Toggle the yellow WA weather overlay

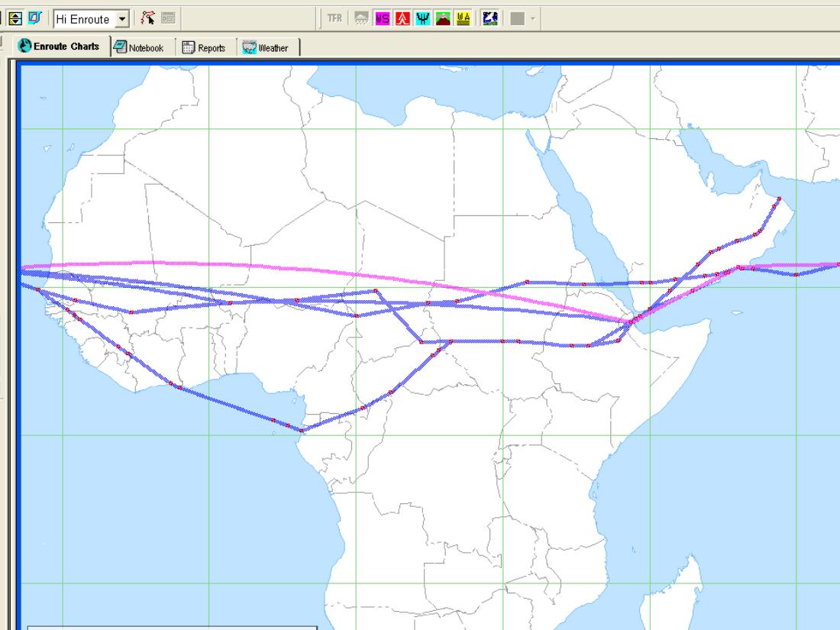point(464,19)
